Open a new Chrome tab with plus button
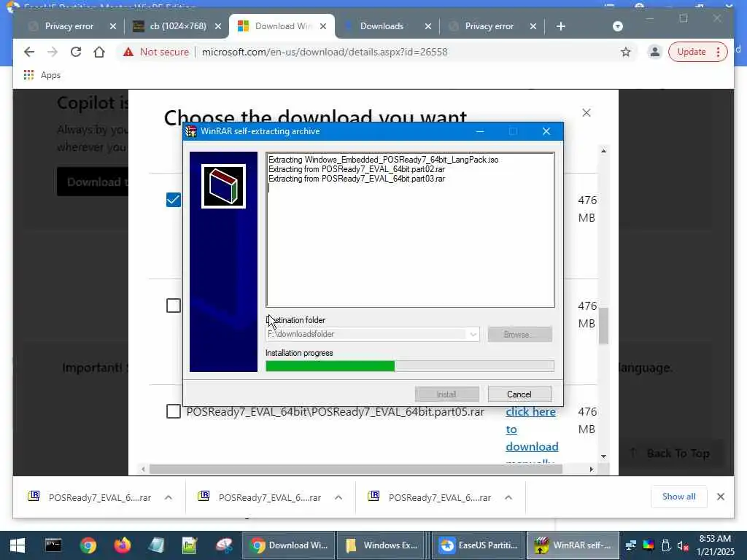The height and width of the screenshot is (560, 747). pos(561,26)
